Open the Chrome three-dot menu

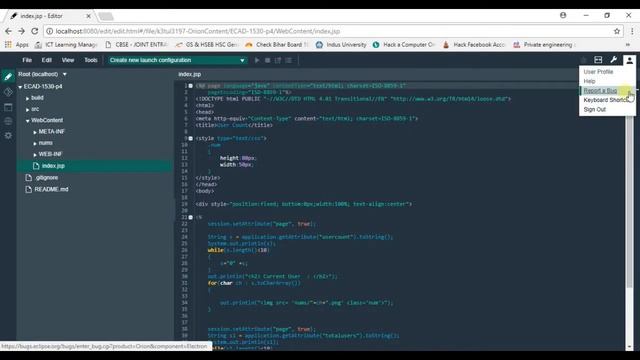(632, 31)
